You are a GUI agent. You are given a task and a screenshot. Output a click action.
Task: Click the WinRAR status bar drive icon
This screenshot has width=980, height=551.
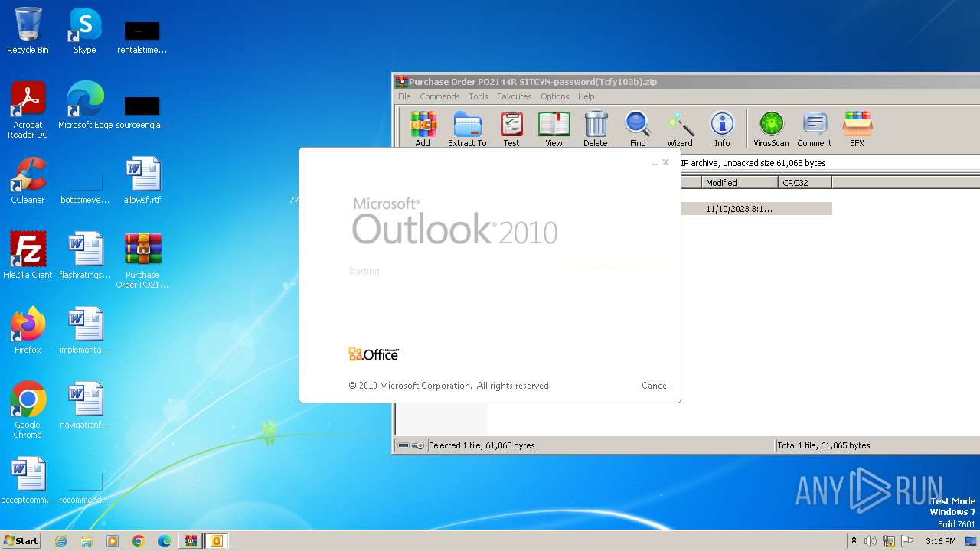[403, 445]
